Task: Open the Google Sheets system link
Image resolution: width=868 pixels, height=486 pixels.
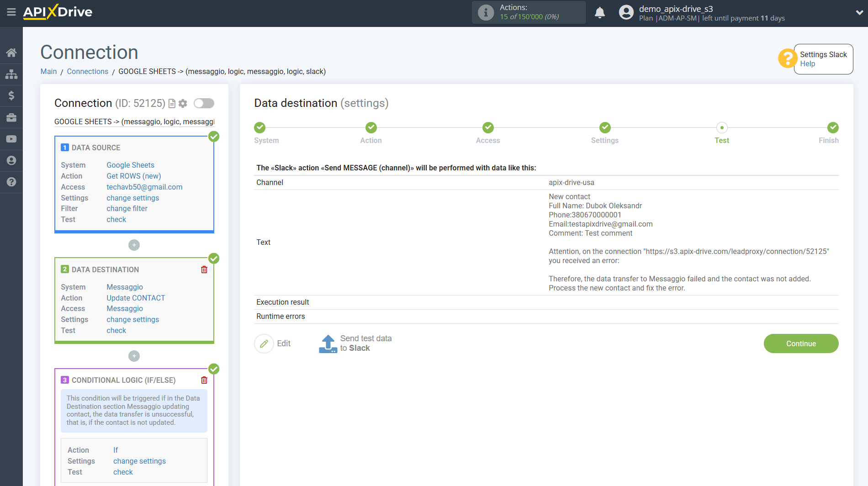Action: [x=130, y=165]
